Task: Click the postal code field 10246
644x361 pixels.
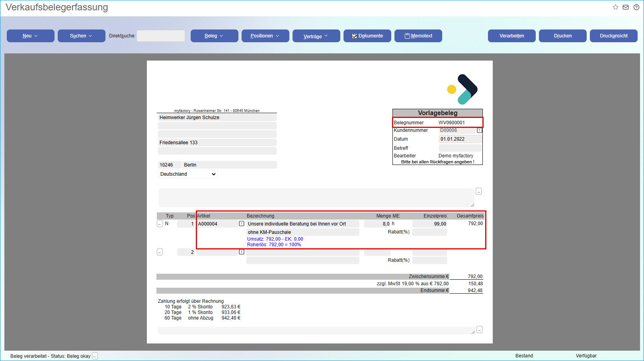Action: point(170,165)
